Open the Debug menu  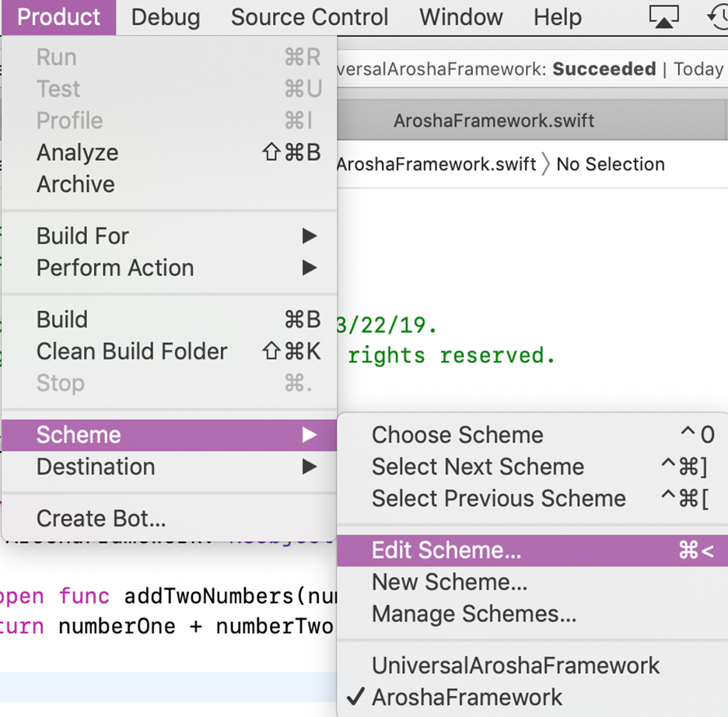pos(166,17)
